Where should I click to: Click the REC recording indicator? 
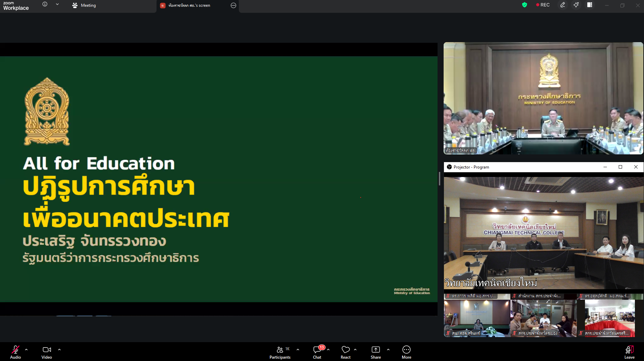pyautogui.click(x=543, y=5)
